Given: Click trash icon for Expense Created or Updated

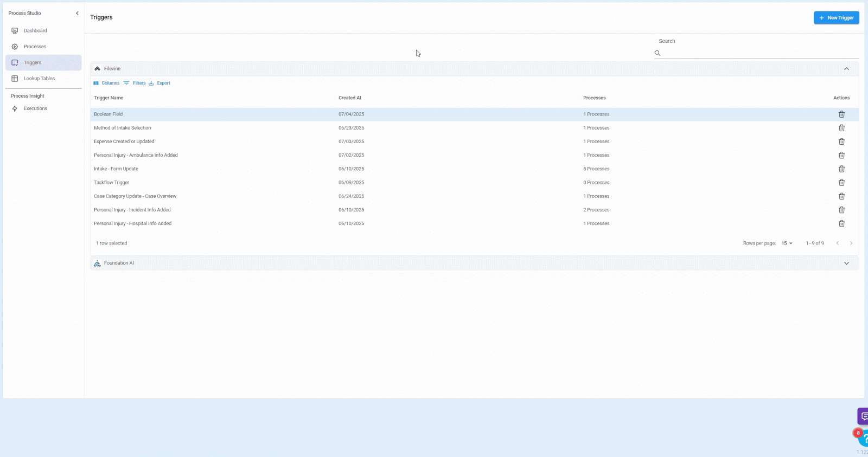Looking at the screenshot, I should click(841, 141).
